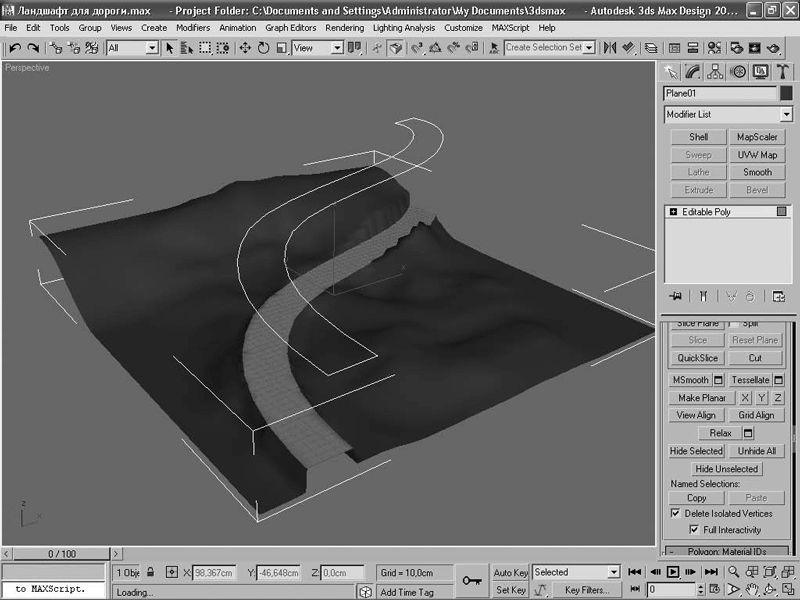Viewport: 800px width, 600px height.
Task: Click the Pin Stack icon
Action: (x=676, y=296)
